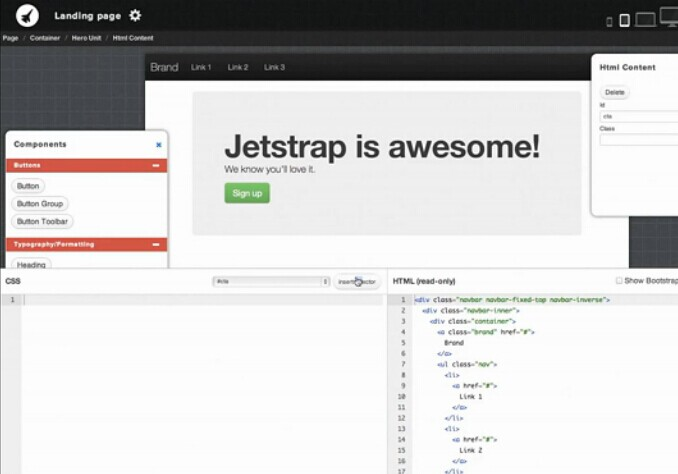Click the 'Html Content' panel title
Image resolution: width=678 pixels, height=474 pixels.
[627, 67]
